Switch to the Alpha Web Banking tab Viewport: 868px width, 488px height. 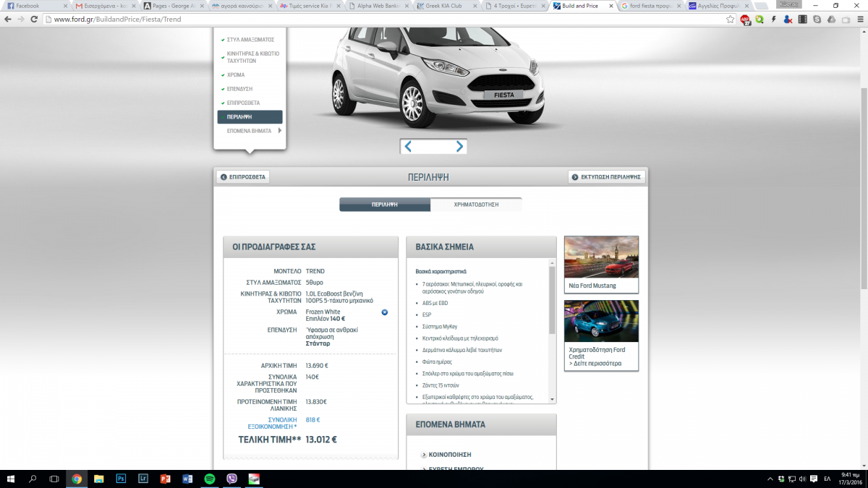(379, 5)
